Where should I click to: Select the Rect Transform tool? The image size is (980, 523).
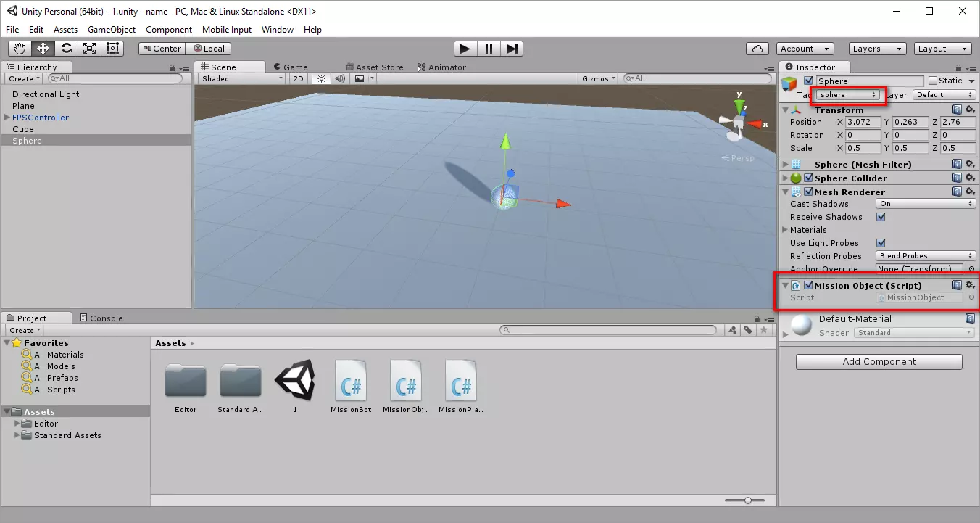[113, 49]
